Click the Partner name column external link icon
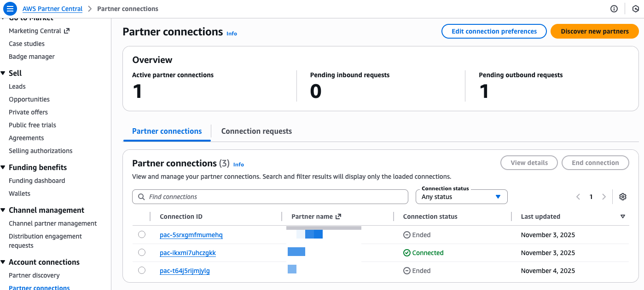The width and height of the screenshot is (644, 290). click(338, 216)
